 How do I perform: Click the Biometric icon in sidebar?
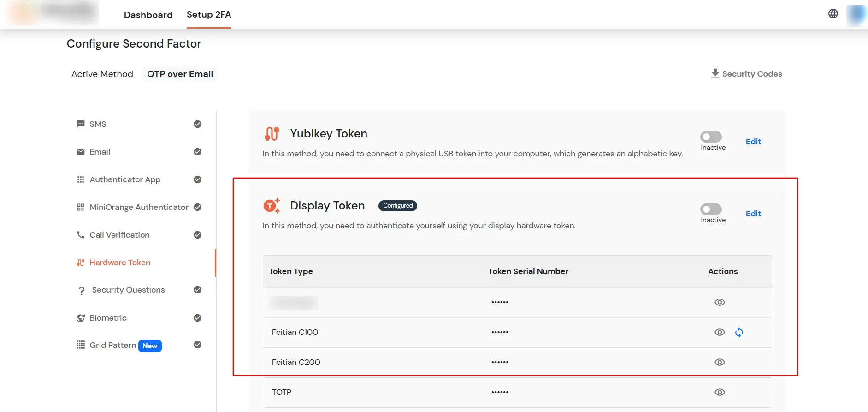[81, 318]
